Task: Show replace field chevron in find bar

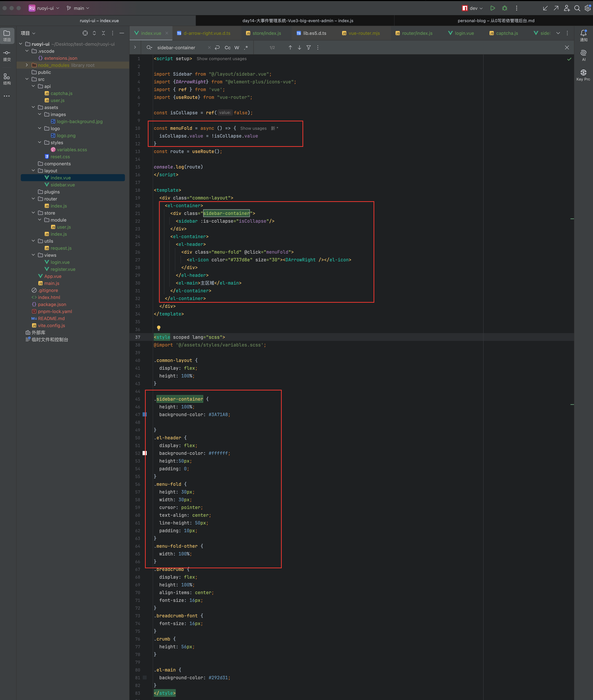Action: coord(135,47)
